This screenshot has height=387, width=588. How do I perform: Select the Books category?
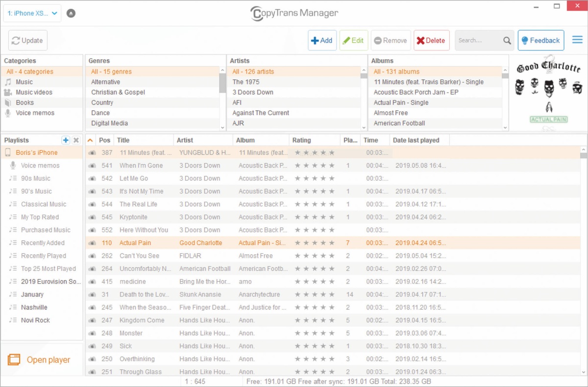coord(42,102)
